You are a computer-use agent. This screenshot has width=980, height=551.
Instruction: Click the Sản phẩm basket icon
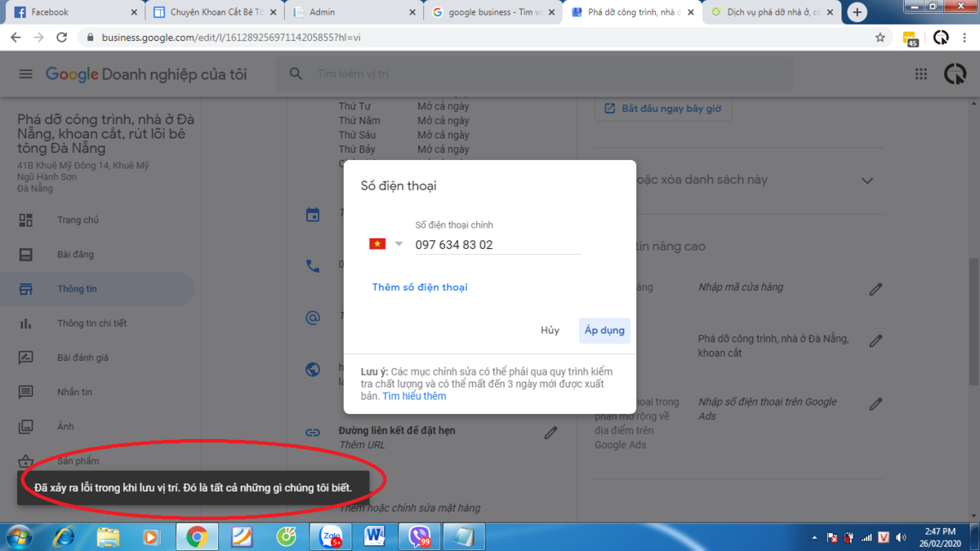coord(26,461)
